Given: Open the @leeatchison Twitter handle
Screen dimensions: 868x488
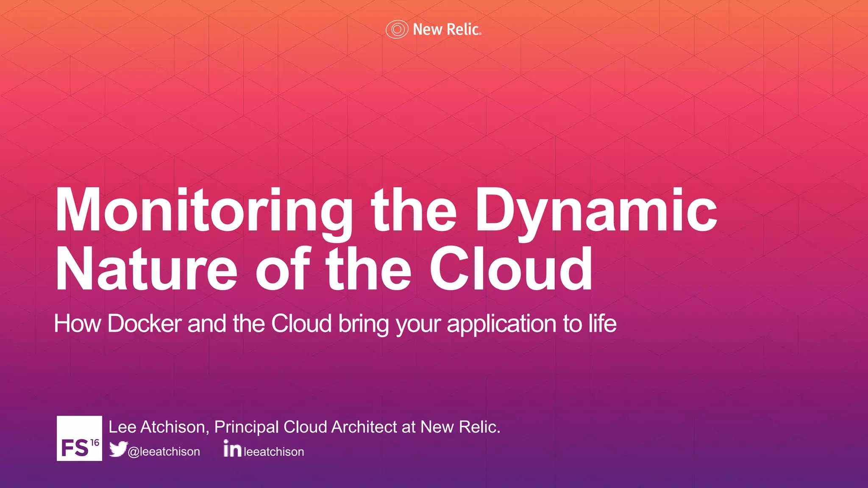Looking at the screenshot, I should coord(164,452).
